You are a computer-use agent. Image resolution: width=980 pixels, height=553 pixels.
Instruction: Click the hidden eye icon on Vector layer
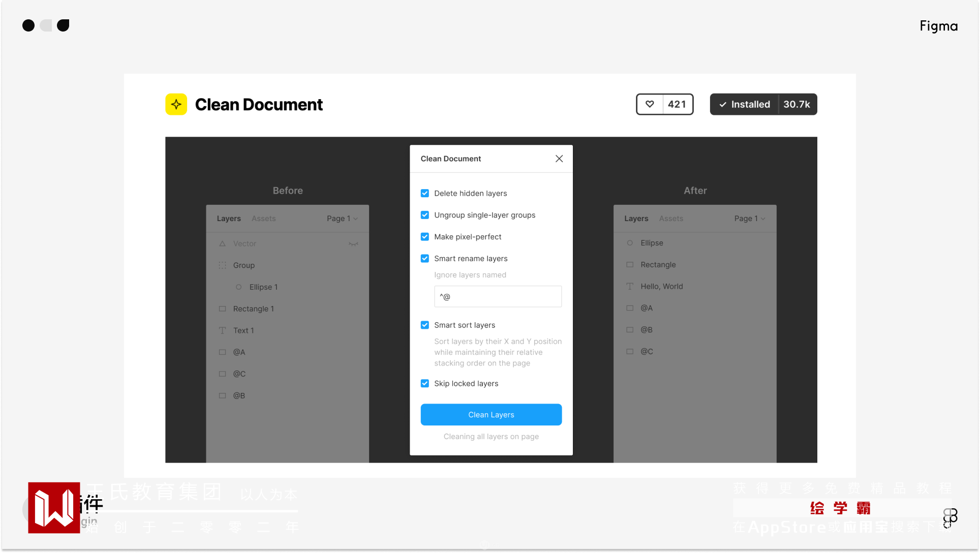353,244
